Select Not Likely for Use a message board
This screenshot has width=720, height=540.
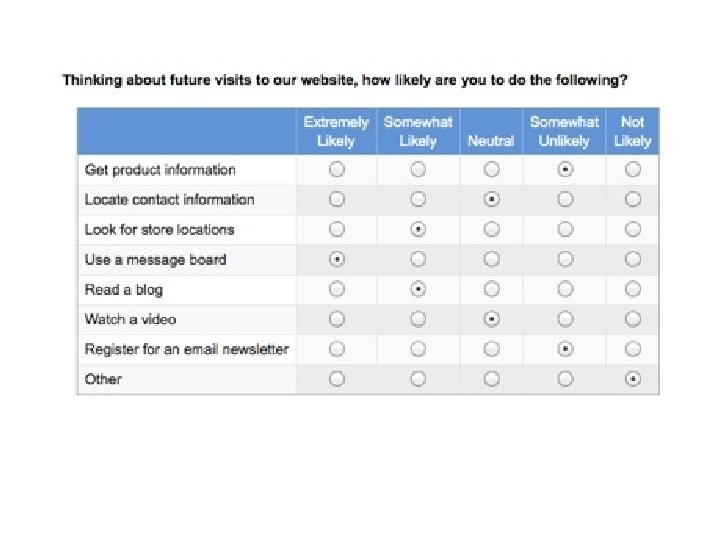[633, 260]
